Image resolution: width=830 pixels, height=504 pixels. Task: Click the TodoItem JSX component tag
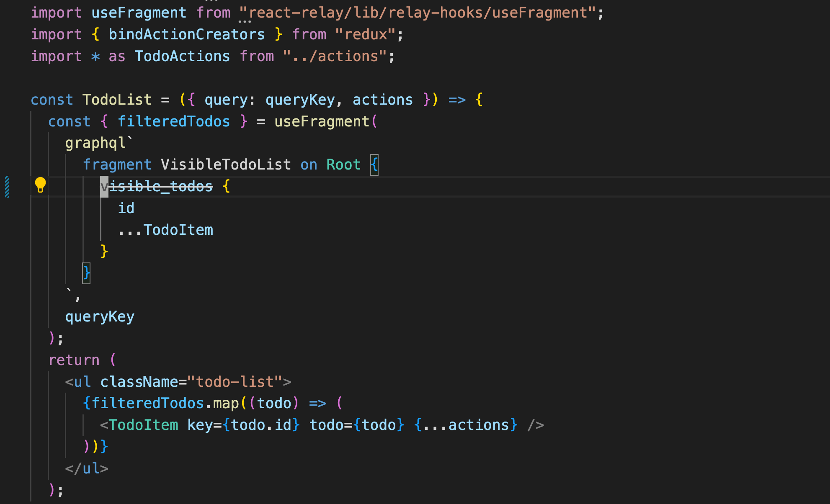click(x=144, y=425)
